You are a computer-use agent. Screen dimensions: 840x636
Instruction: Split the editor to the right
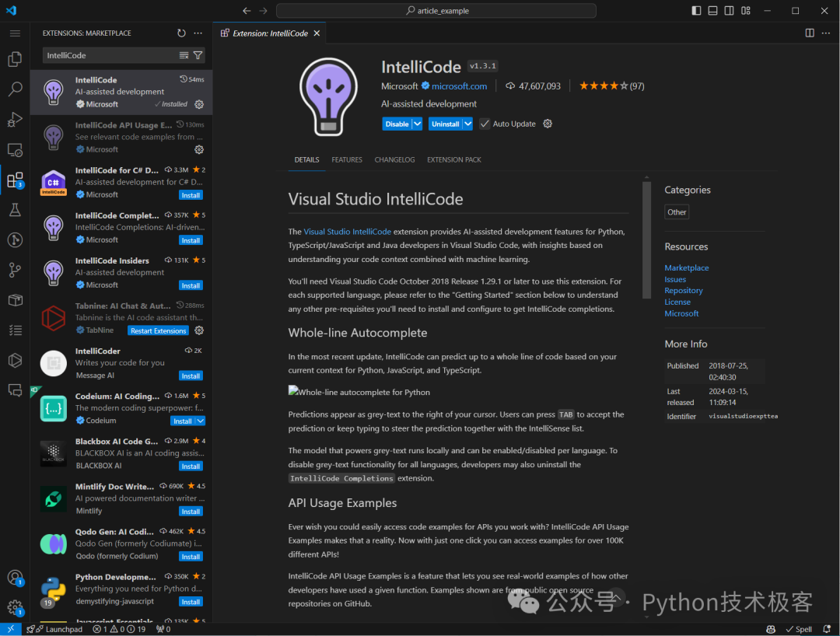tap(810, 33)
